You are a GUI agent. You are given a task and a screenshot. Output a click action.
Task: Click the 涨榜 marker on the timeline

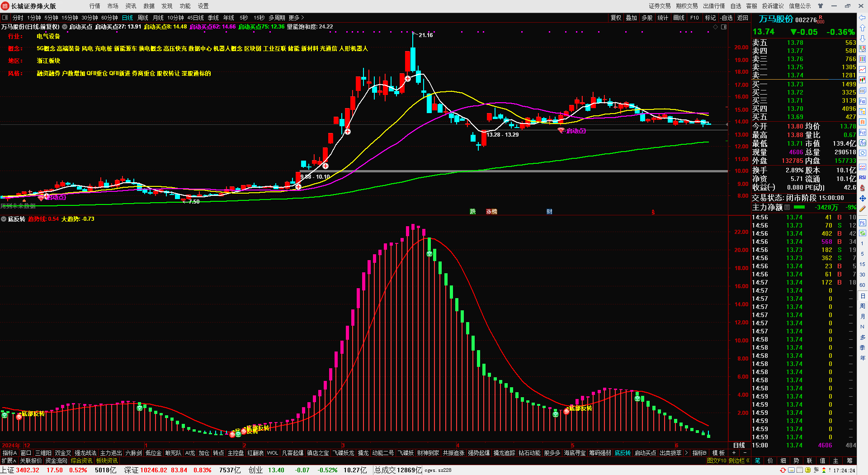(491, 212)
